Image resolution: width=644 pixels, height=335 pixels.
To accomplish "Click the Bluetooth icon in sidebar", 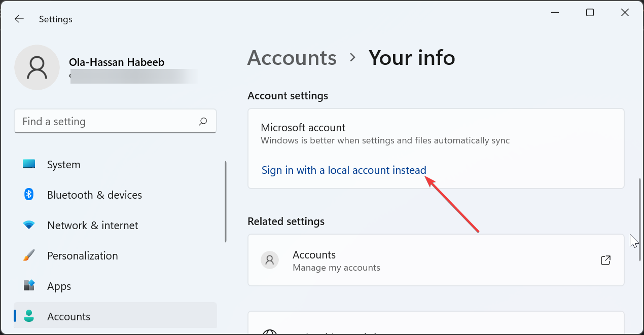I will click(x=29, y=195).
